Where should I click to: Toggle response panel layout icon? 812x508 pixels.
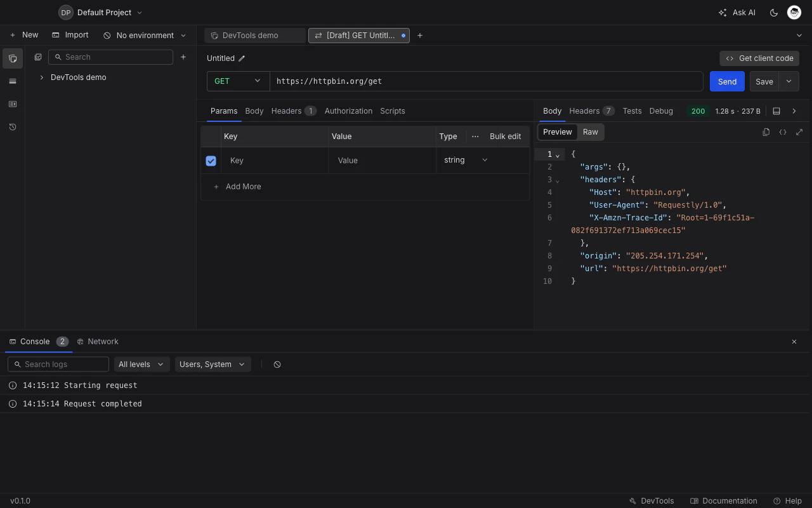tap(776, 111)
